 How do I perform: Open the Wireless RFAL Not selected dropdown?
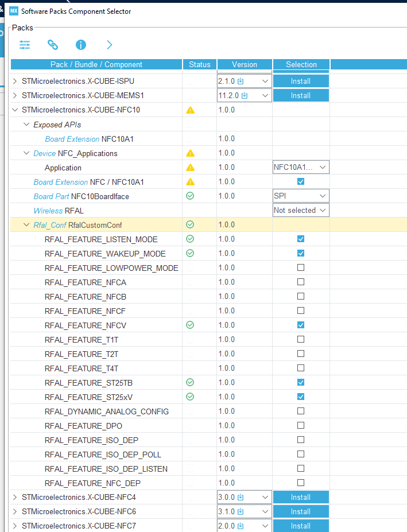[301, 211]
